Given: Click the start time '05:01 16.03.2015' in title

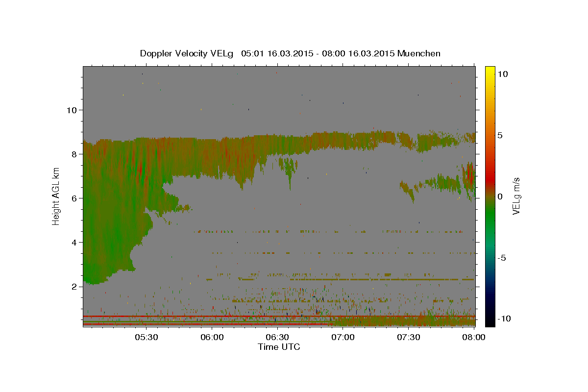Looking at the screenshot, I should (277, 53).
